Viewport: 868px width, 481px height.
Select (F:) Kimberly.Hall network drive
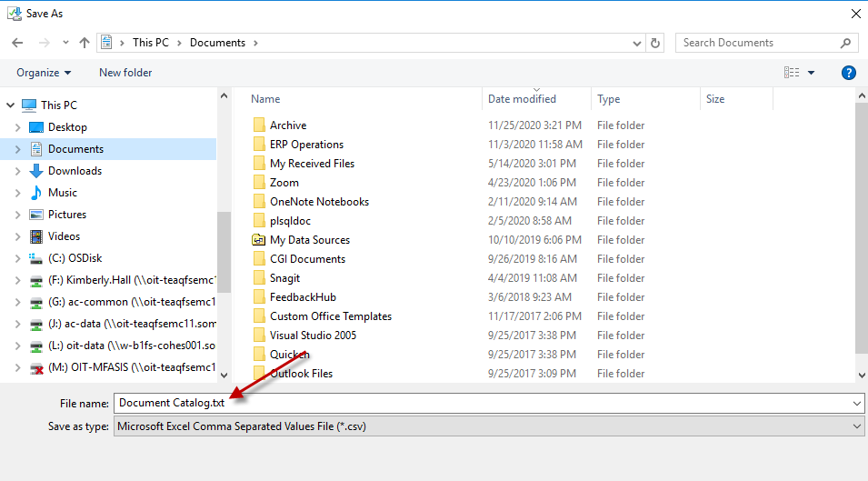point(132,280)
